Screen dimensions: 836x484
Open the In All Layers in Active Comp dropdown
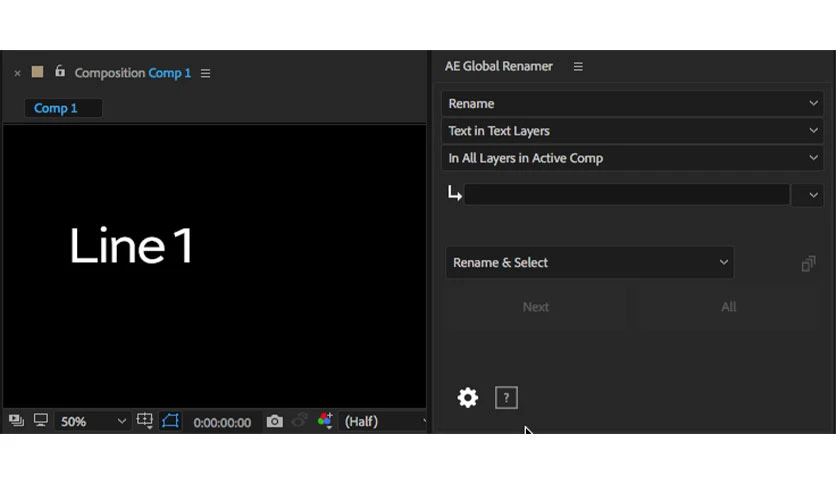tap(632, 158)
